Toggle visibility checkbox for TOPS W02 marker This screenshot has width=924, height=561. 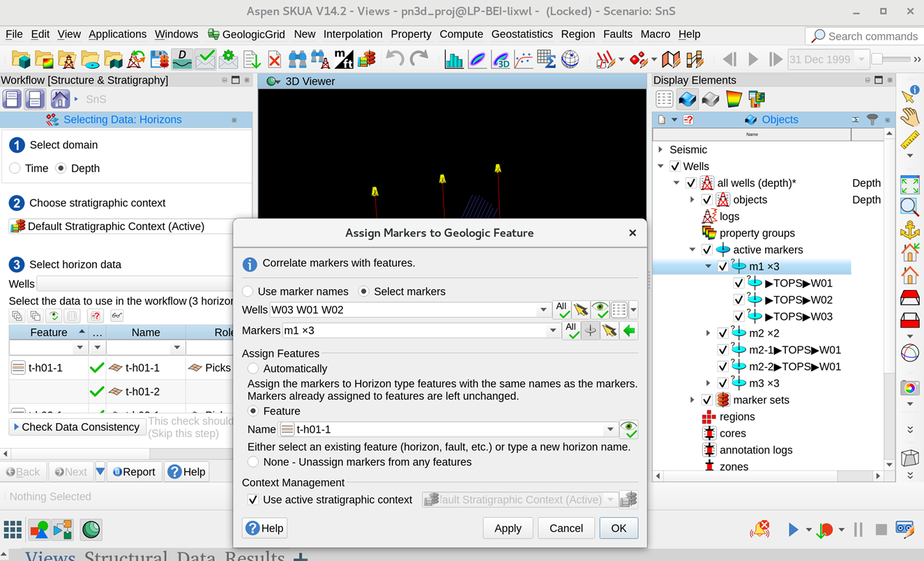click(x=739, y=300)
